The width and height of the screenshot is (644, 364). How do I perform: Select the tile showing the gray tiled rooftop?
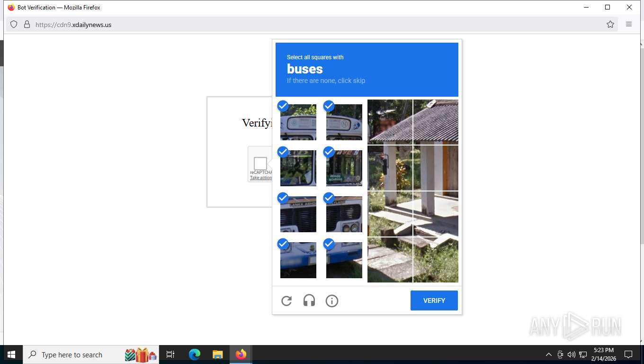pos(436,122)
